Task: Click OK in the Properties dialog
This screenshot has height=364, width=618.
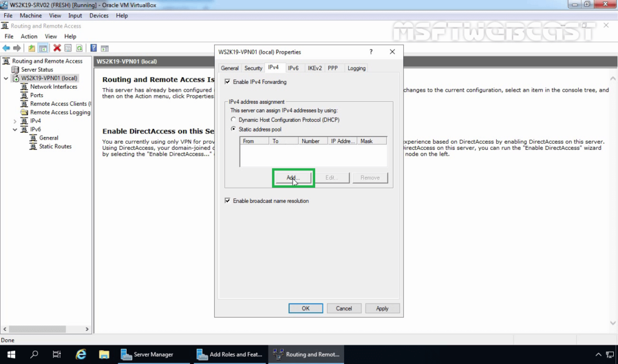Action: point(305,308)
